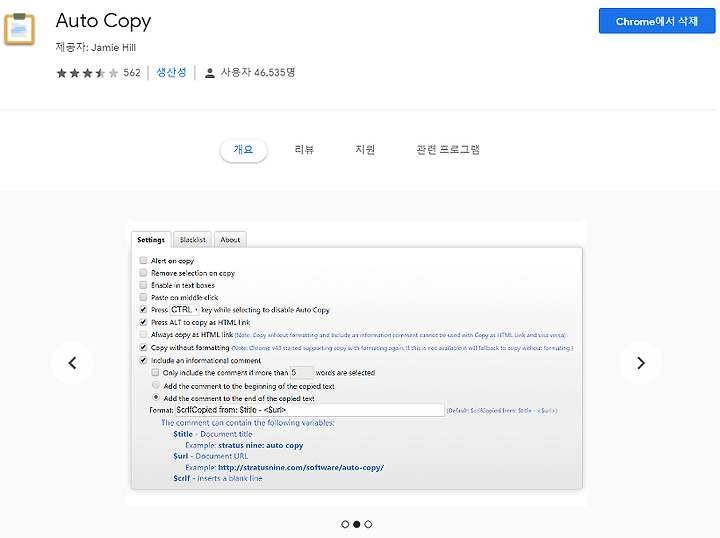Click the 'Chrome에서 삭제' remove button
The width and height of the screenshot is (720, 538).
pyautogui.click(x=657, y=21)
